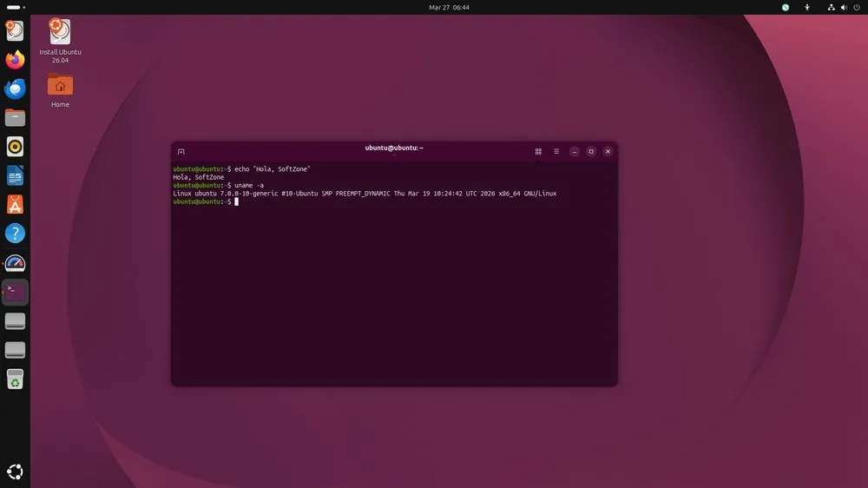The height and width of the screenshot is (488, 868).
Task: Open the accessibility menu in the top bar
Action: [807, 7]
